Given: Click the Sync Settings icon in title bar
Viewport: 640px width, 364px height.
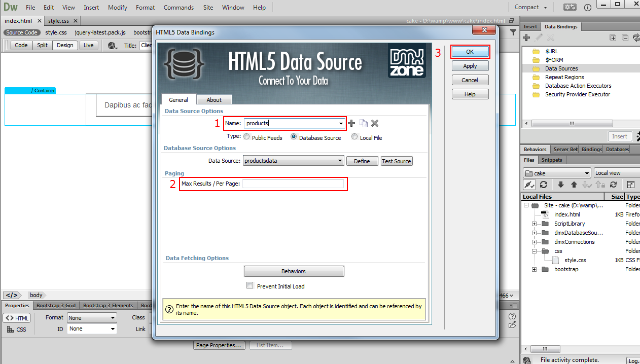Looking at the screenshot, I should click(x=570, y=7).
